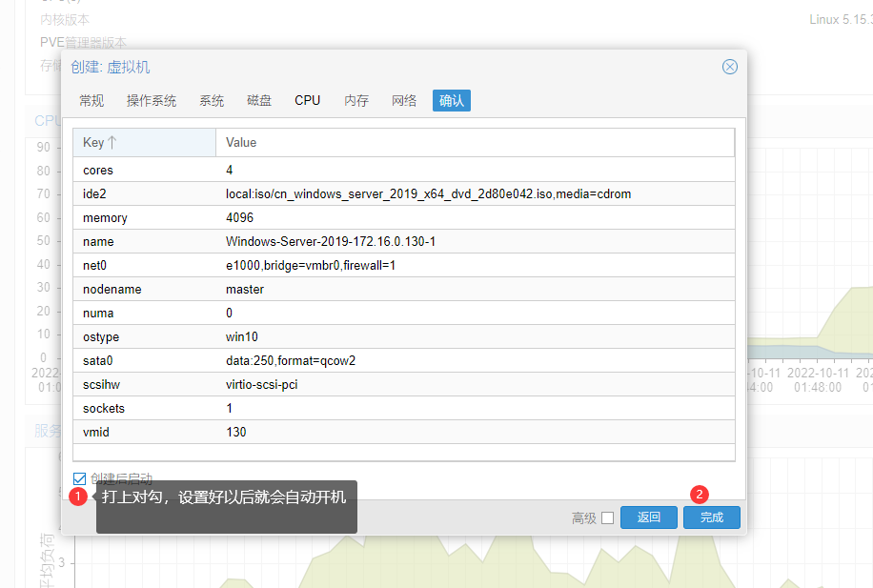Select the name value Windows-Server-2019-172.16.0.130-1
873x588 pixels.
[x=331, y=242]
